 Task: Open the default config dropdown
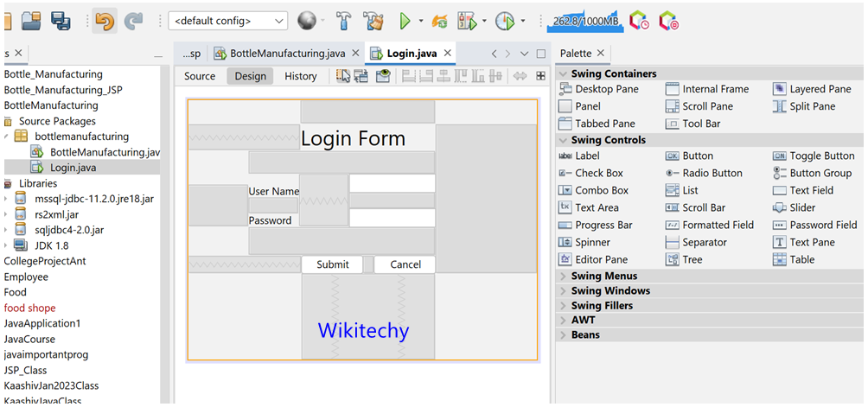point(228,20)
